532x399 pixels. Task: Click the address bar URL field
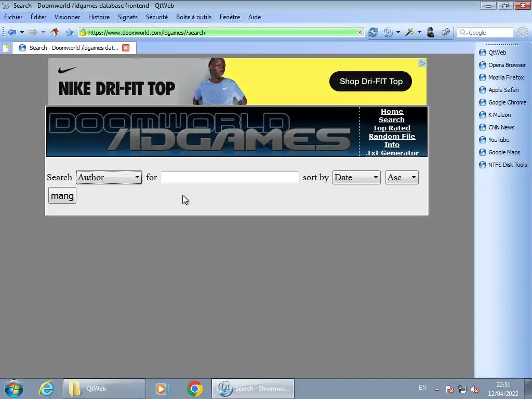coord(221,33)
